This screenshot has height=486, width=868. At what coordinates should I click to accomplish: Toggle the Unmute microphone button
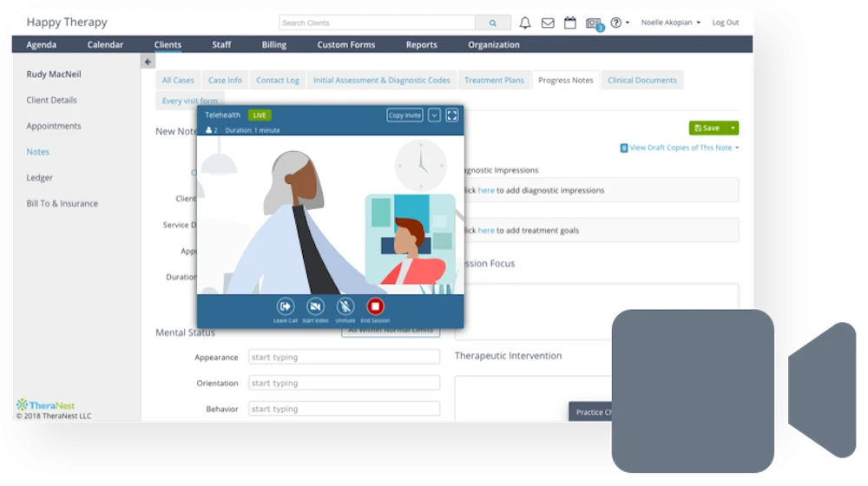[x=345, y=306]
